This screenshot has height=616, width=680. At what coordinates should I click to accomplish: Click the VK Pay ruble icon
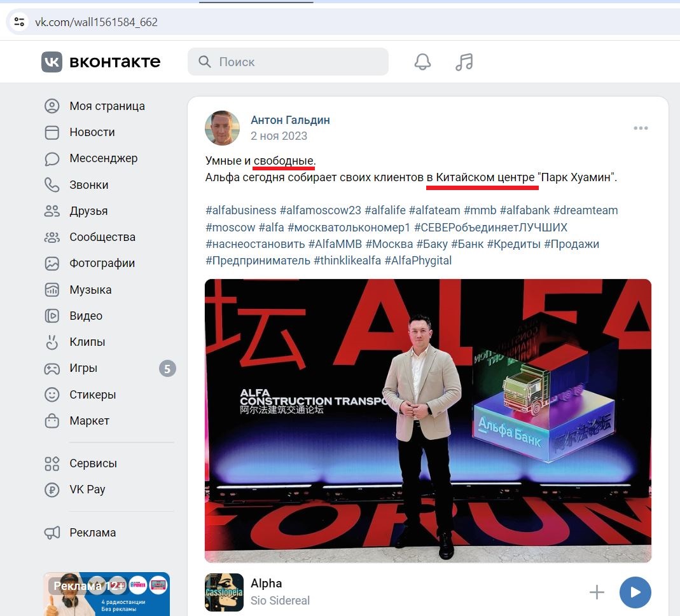coord(52,489)
